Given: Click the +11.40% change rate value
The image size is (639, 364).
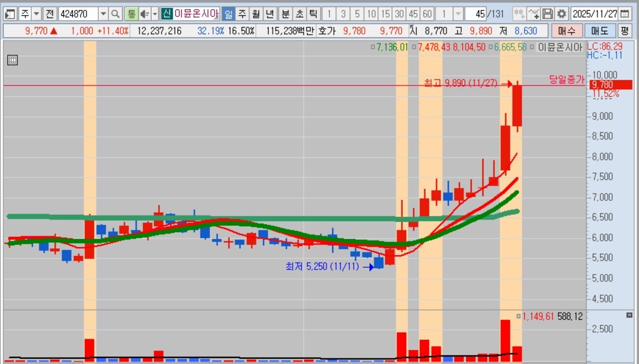Looking at the screenshot, I should pos(113,31).
